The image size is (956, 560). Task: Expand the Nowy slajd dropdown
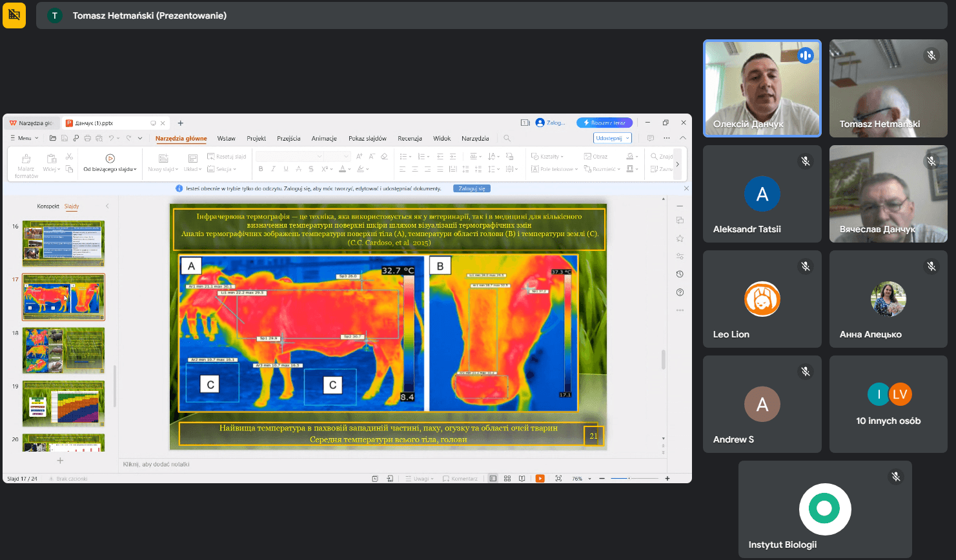163,169
